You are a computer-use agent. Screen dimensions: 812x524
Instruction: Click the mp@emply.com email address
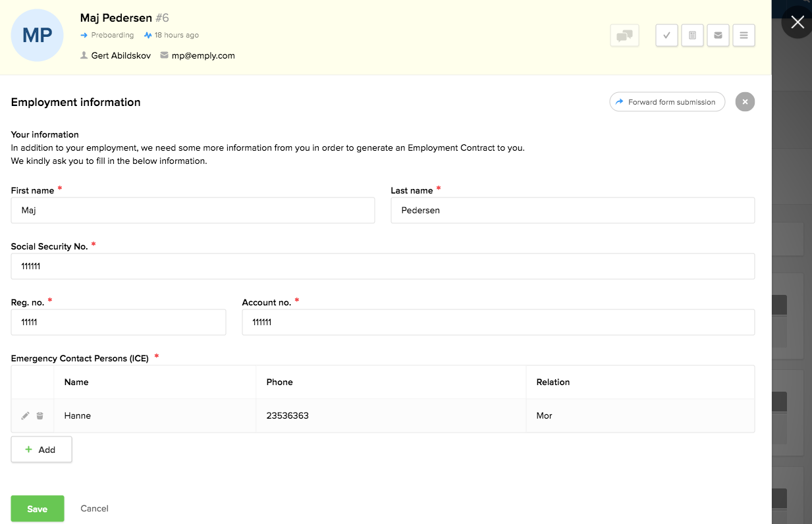203,56
